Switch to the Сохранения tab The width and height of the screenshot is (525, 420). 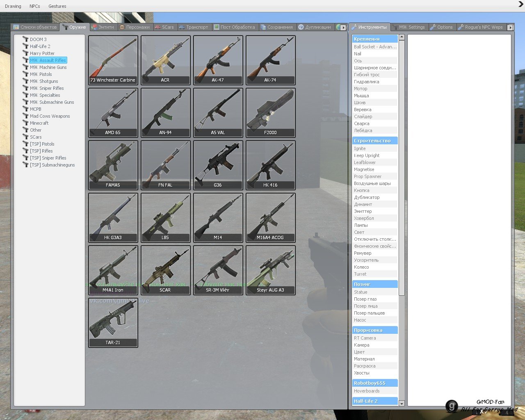click(x=277, y=27)
